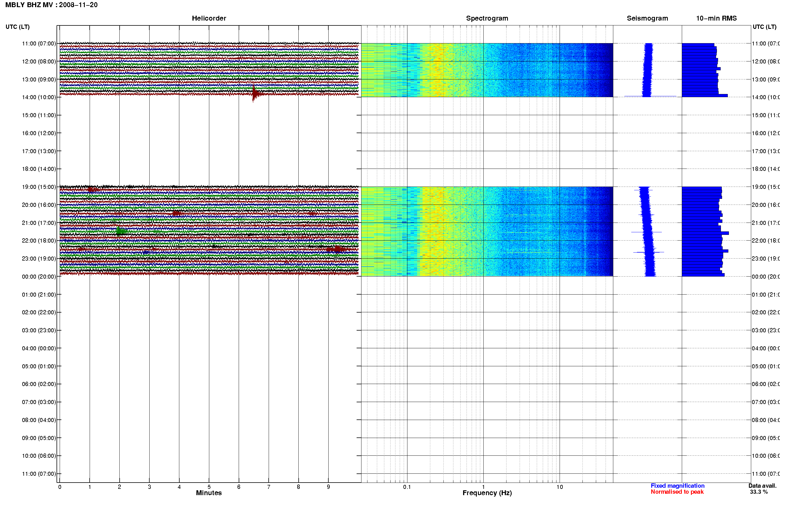This screenshot has height=508, width=812.
Task: Click the 33.3 % data availability value
Action: point(759,492)
